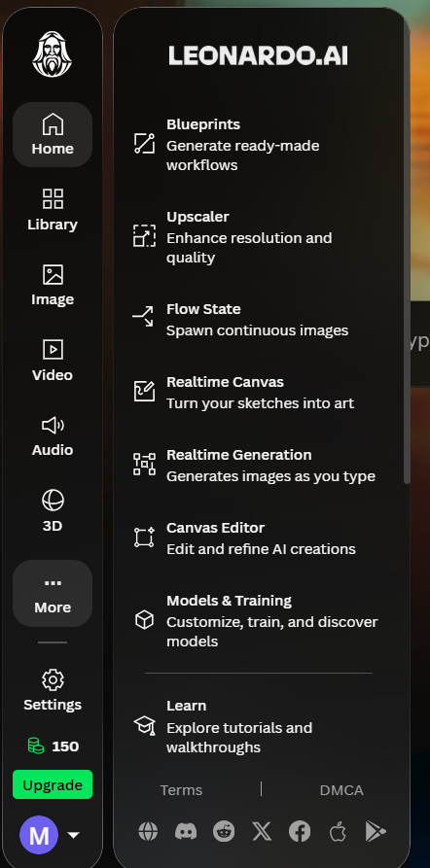The height and width of the screenshot is (868, 430).
Task: Open the 3D sidebar section
Action: (x=53, y=510)
